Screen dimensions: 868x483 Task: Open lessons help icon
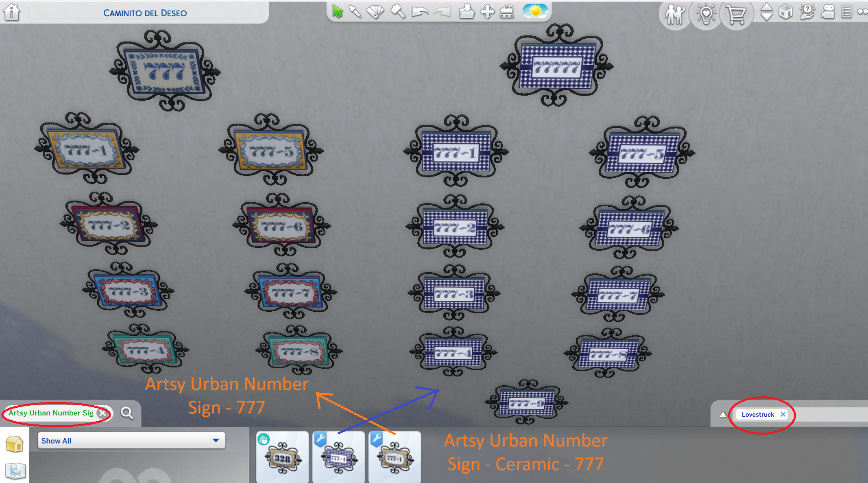[x=807, y=12]
